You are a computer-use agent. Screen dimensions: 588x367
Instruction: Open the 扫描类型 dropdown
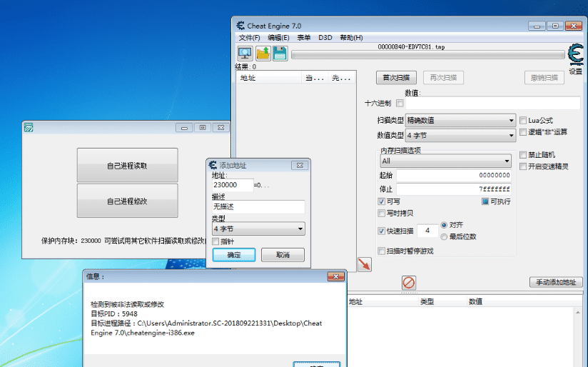[x=460, y=121]
